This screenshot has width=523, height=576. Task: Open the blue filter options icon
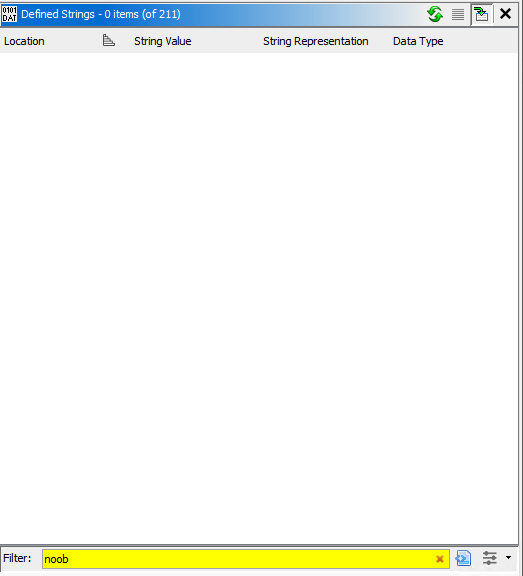tap(463, 558)
